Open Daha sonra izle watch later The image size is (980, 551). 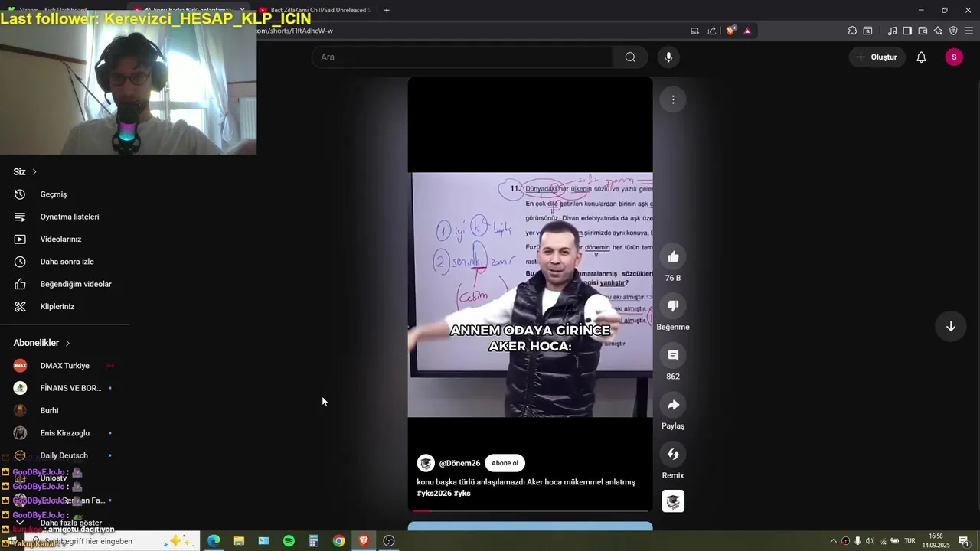tap(65, 262)
